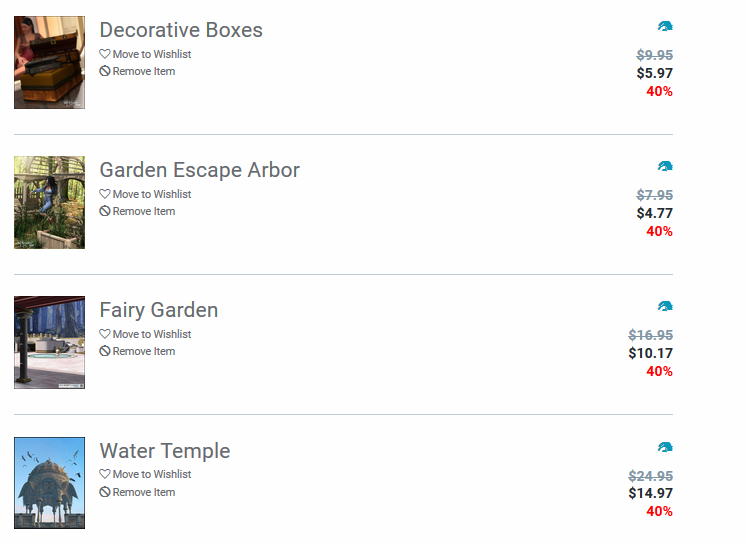
Task: Click the heart icon under Fairy Garden
Action: tap(105, 334)
